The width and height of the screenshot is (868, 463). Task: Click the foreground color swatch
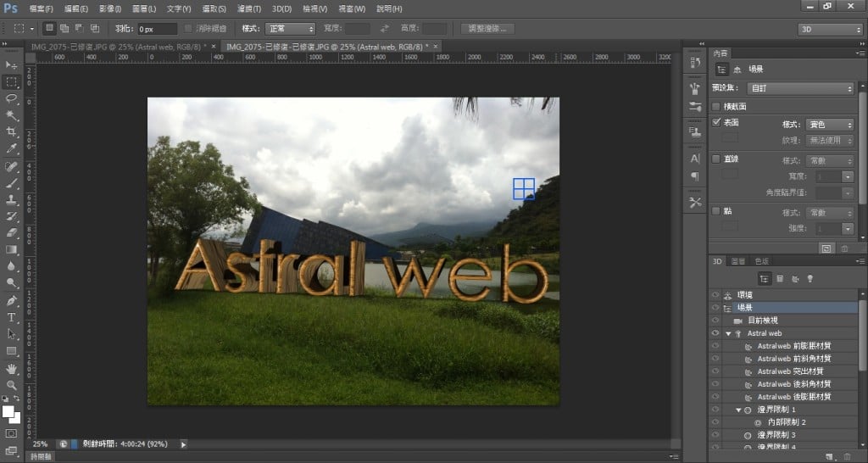[8, 411]
